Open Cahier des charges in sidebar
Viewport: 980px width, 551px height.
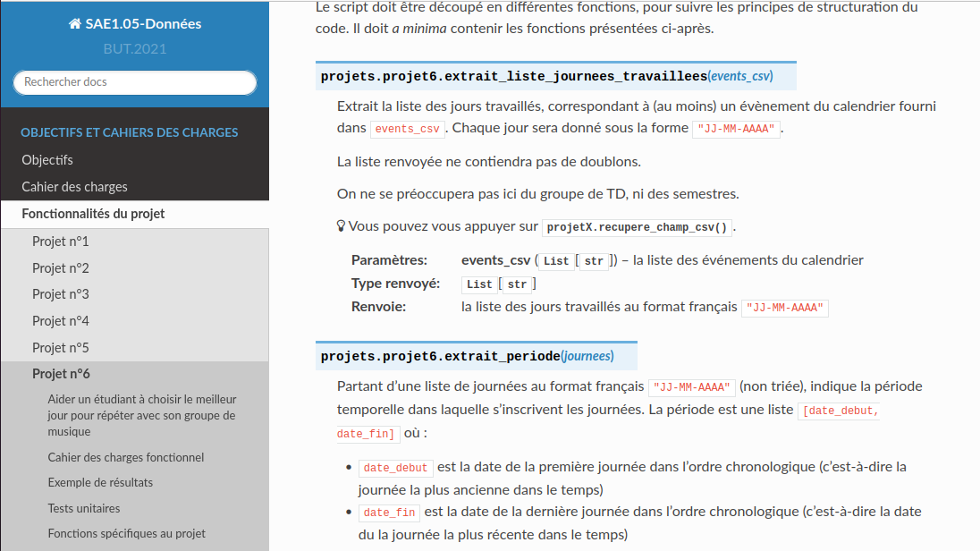(74, 187)
